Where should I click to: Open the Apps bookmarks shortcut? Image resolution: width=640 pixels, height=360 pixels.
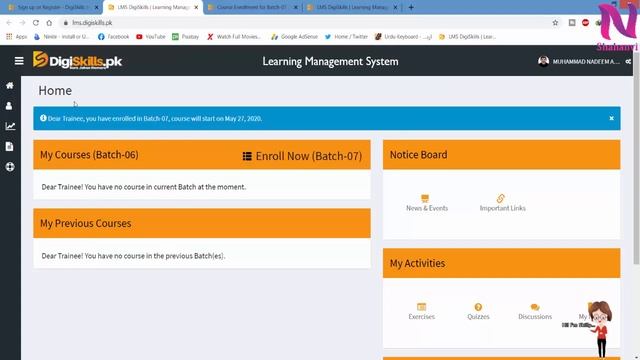(x=16, y=37)
